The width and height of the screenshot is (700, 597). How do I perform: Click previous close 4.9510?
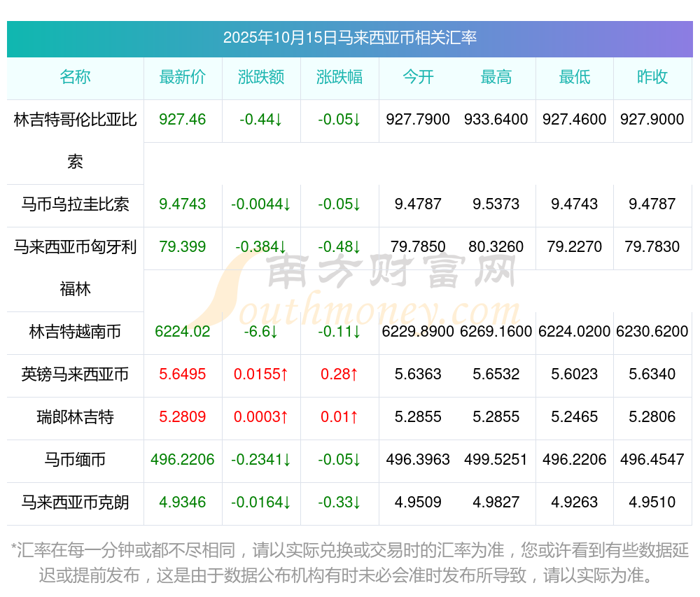click(x=652, y=503)
